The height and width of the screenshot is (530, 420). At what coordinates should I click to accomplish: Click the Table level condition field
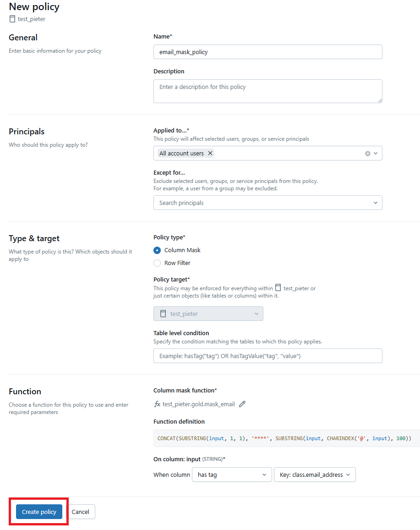267,356
